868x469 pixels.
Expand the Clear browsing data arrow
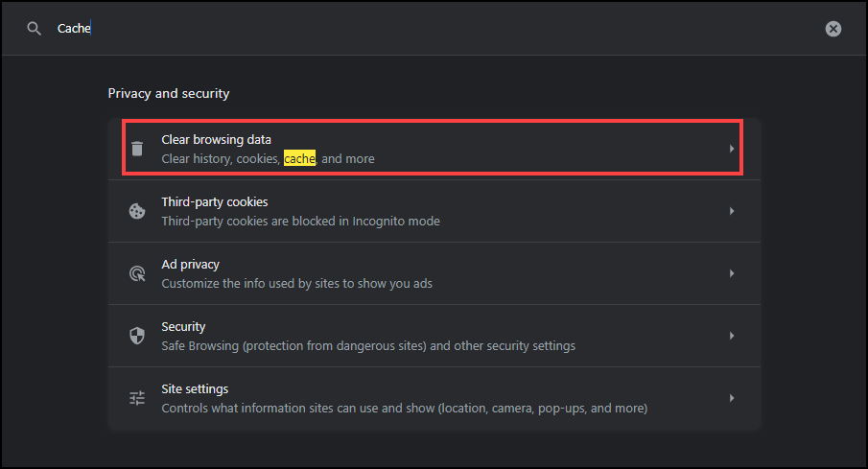(x=732, y=149)
